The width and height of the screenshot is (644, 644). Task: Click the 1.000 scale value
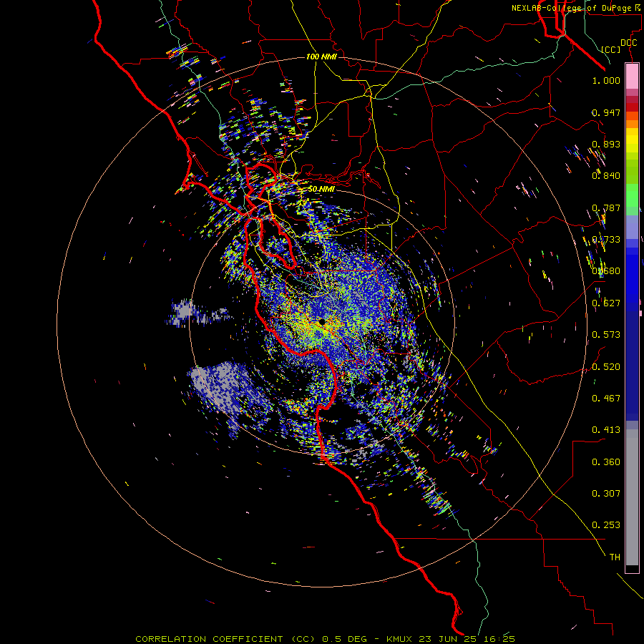pos(606,80)
